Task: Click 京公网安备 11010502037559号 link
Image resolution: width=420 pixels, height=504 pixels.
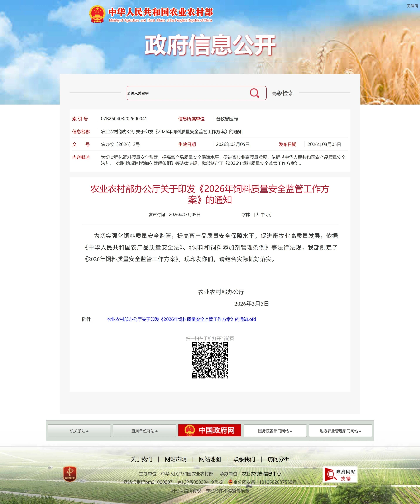Action: click(x=265, y=482)
